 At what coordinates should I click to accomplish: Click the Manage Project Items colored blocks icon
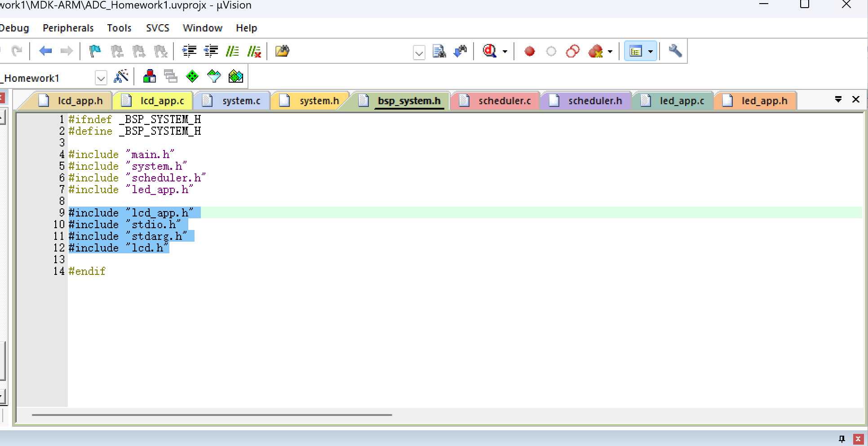pos(149,76)
